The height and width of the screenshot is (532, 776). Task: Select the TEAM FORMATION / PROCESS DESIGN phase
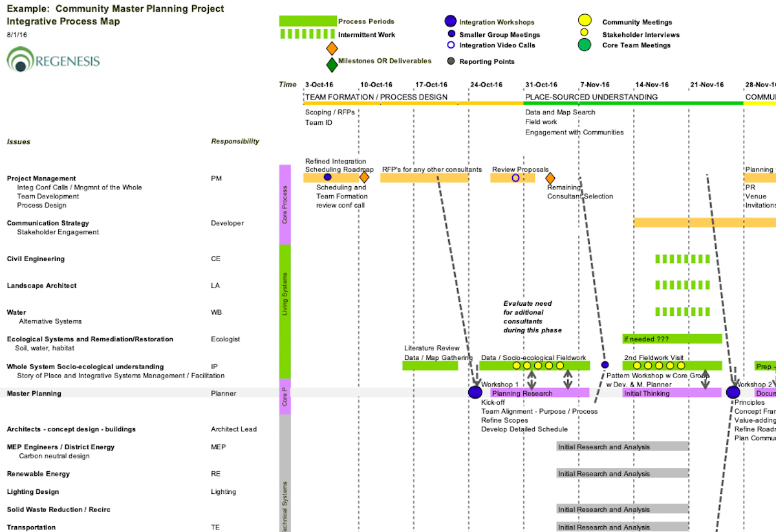(376, 97)
